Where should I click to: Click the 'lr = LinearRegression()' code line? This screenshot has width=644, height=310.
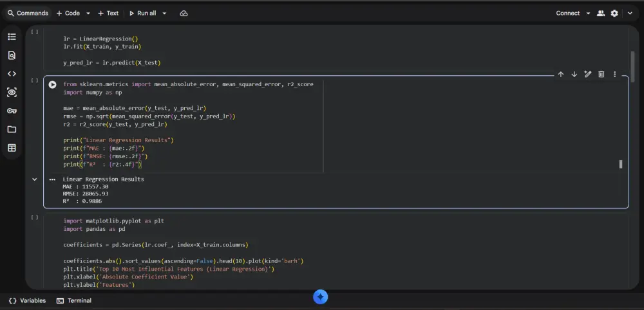tap(100, 39)
